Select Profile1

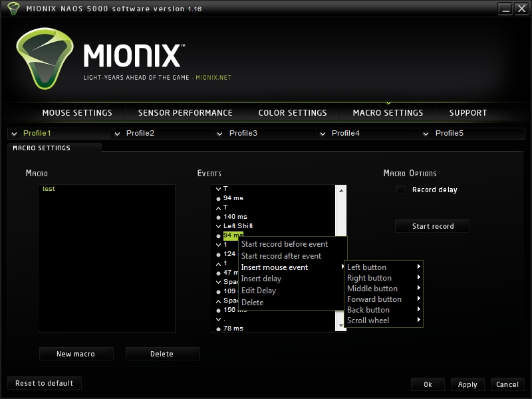click(x=37, y=133)
